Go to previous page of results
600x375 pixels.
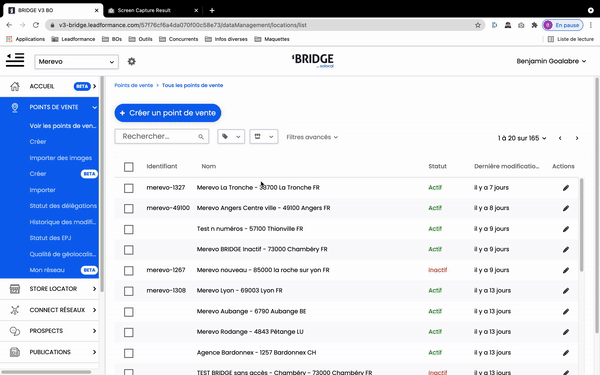tap(560, 138)
